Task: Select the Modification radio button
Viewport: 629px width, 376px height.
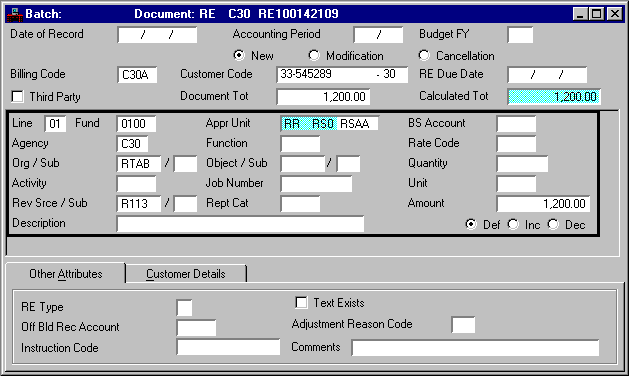Action: [314, 55]
